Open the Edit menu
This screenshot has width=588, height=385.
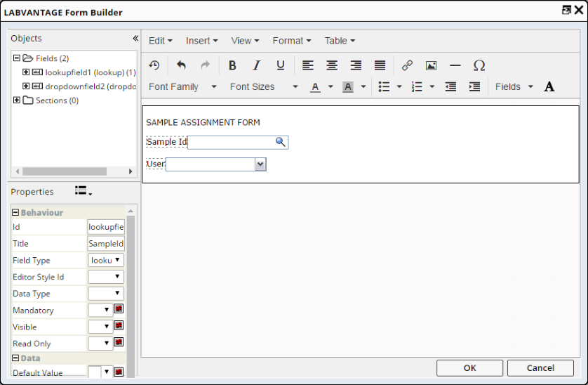(x=161, y=41)
